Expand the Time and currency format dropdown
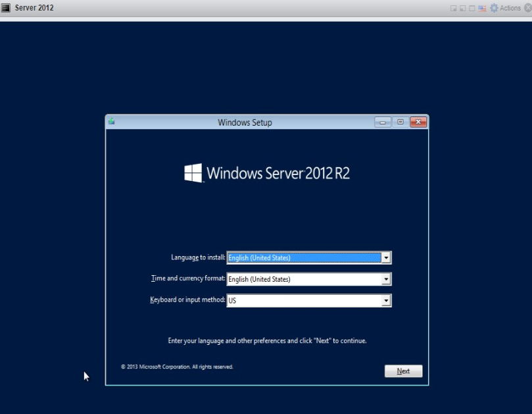The image size is (532, 414). click(309, 279)
